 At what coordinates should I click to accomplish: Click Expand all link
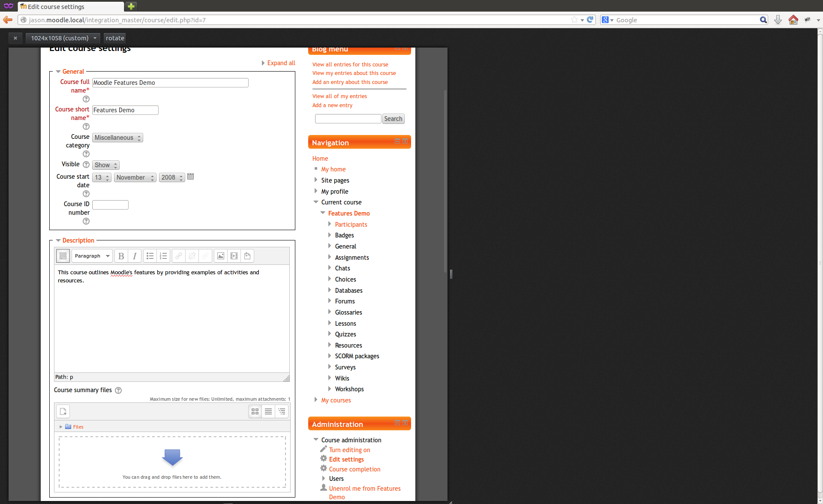(x=281, y=63)
